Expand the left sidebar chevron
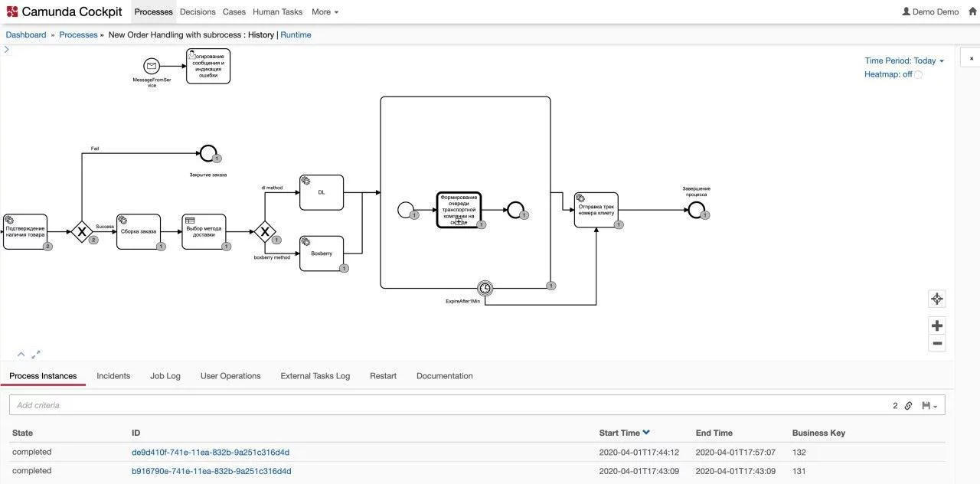 [6, 50]
